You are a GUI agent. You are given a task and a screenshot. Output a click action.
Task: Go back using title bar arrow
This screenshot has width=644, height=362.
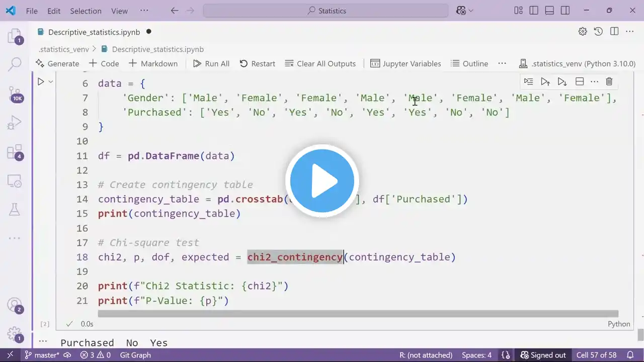(x=175, y=11)
